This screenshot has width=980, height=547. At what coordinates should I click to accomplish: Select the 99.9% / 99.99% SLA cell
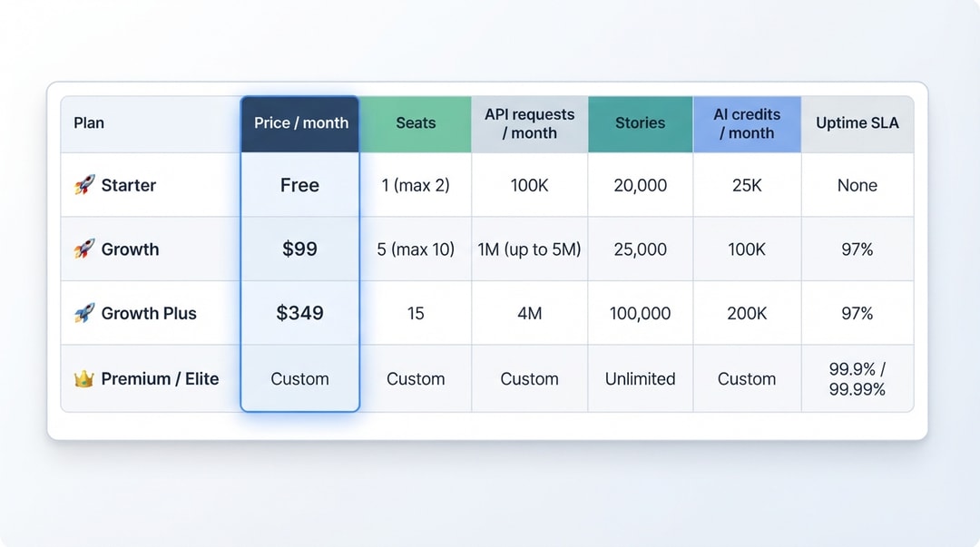pos(857,379)
